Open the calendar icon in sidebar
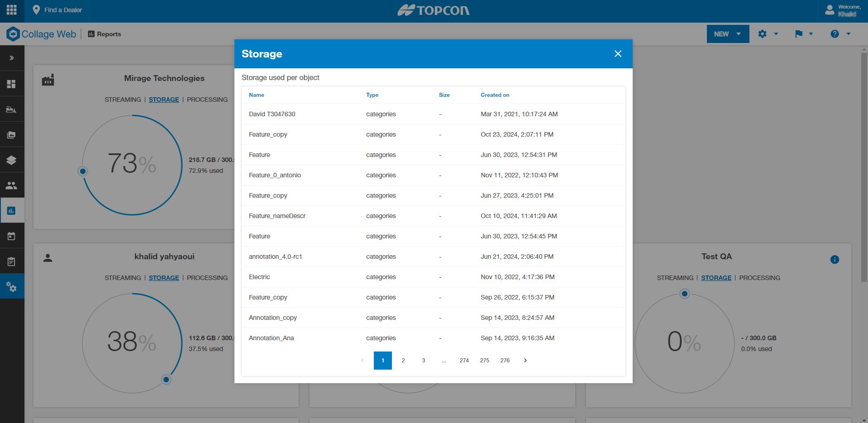 [x=12, y=236]
